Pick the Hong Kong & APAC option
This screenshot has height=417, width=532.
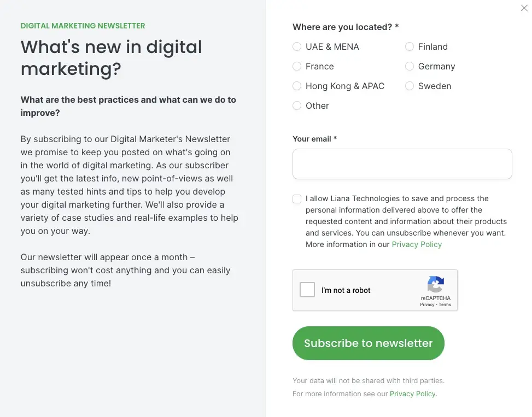[x=297, y=86]
